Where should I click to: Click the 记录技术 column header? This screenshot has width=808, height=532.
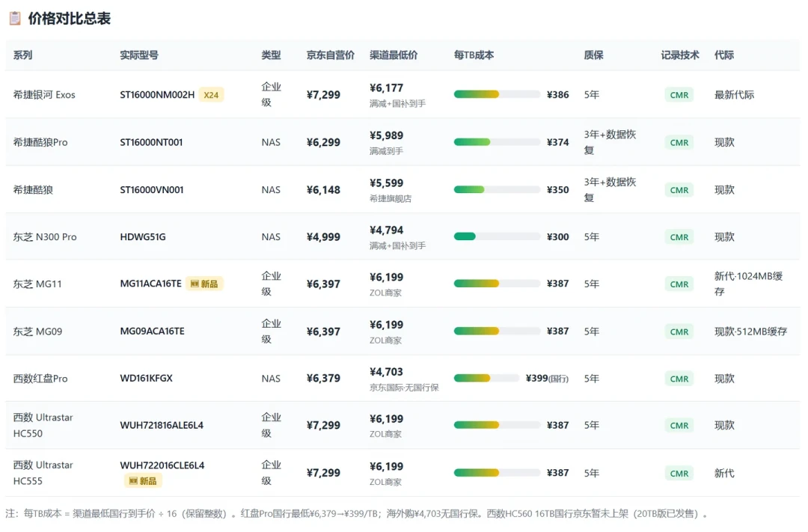tap(680, 55)
